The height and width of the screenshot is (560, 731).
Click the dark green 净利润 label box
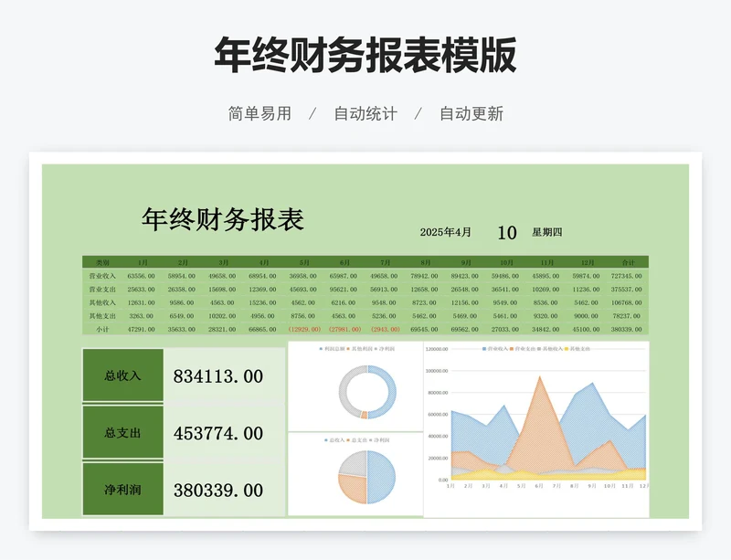(123, 489)
